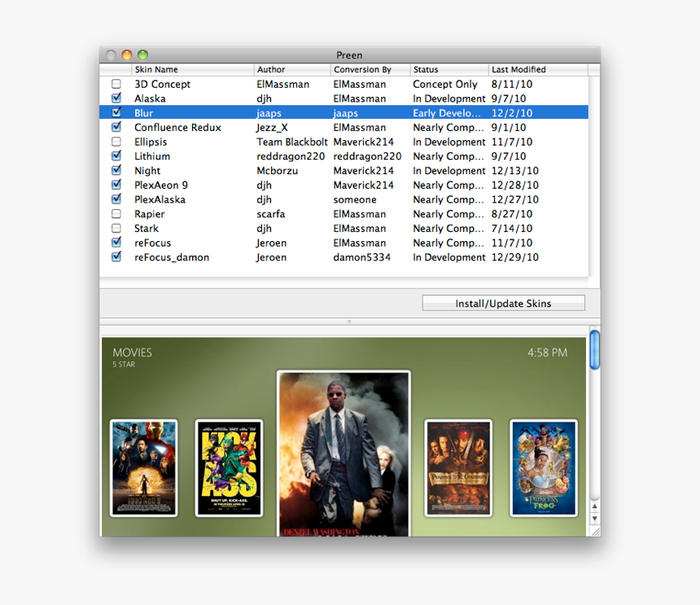Screen dimensions: 700x605
Task: Sort by the Status column header
Action: click(x=449, y=69)
